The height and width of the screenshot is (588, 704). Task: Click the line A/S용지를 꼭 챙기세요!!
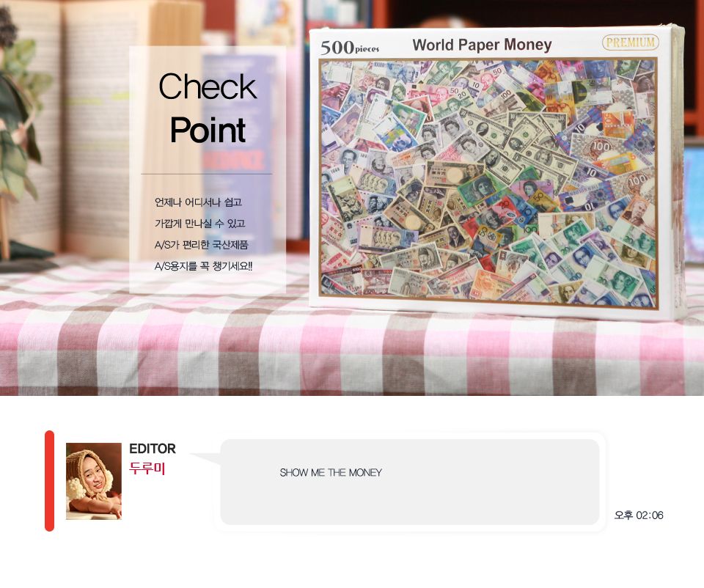pos(203,267)
